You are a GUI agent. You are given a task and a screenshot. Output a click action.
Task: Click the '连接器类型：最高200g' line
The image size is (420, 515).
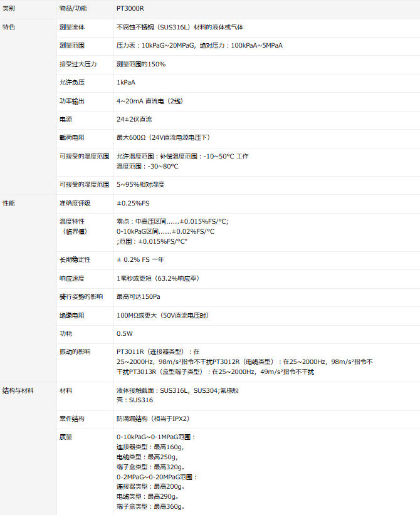click(150, 486)
